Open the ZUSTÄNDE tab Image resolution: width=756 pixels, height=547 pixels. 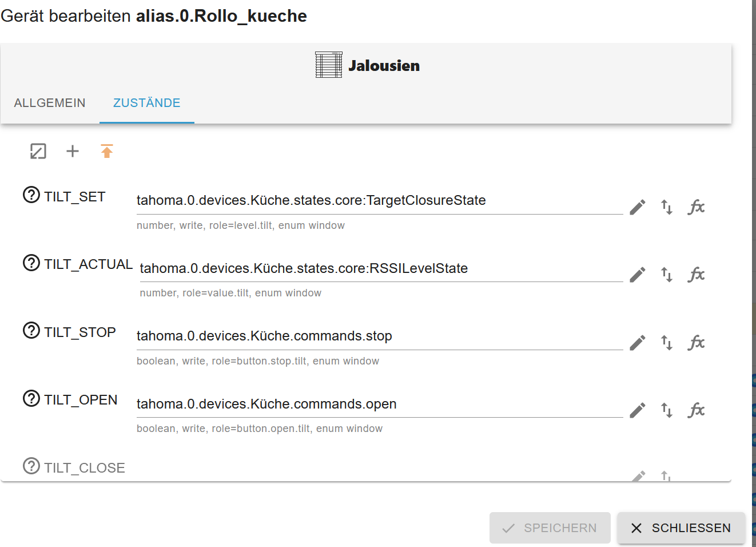point(146,103)
